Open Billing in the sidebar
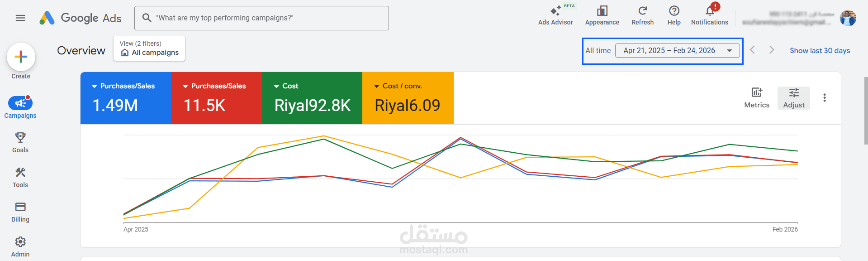This screenshot has width=868, height=261. pos(20,212)
